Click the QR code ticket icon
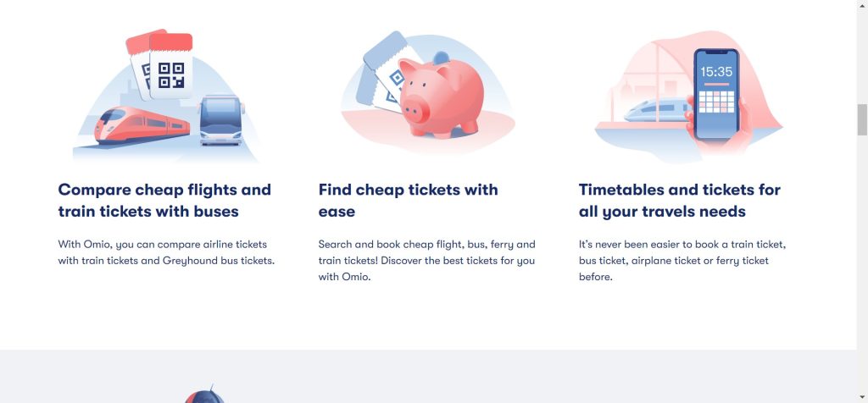Image resolution: width=868 pixels, height=403 pixels. (170, 75)
